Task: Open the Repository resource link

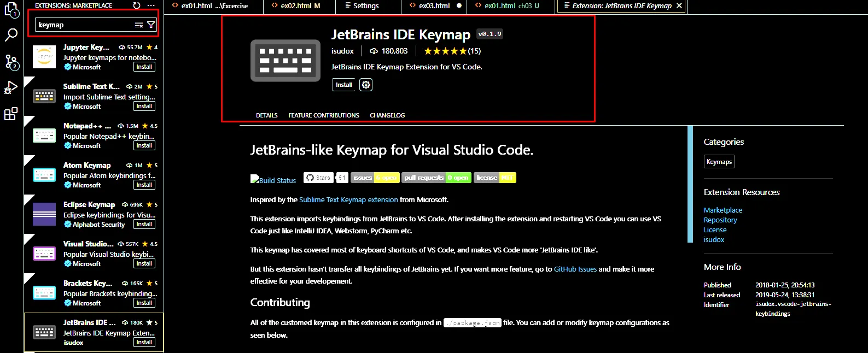Action: [720, 220]
